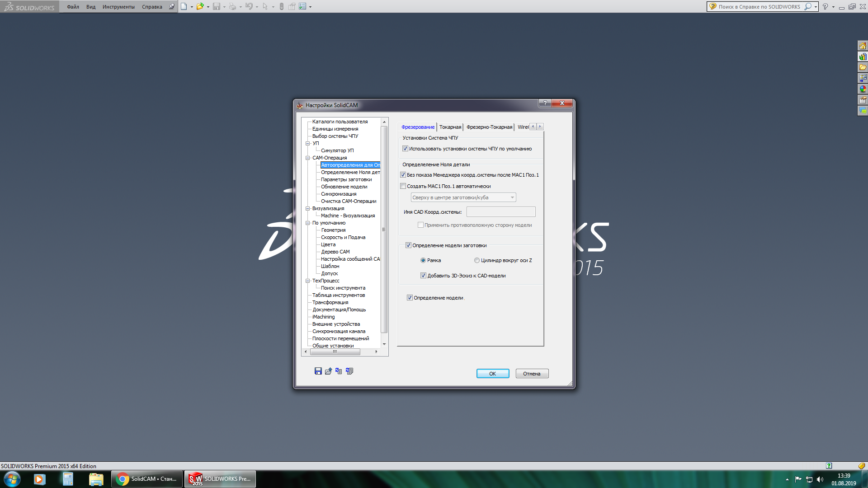This screenshot has width=868, height=488.
Task: Click the reset all pages settings icon
Action: point(349,371)
